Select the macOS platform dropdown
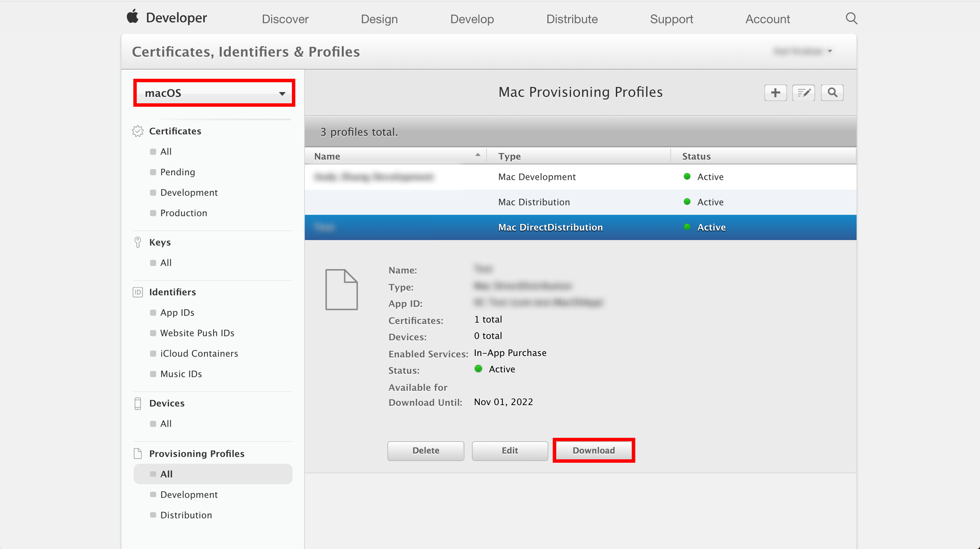980x549 pixels. pos(213,93)
